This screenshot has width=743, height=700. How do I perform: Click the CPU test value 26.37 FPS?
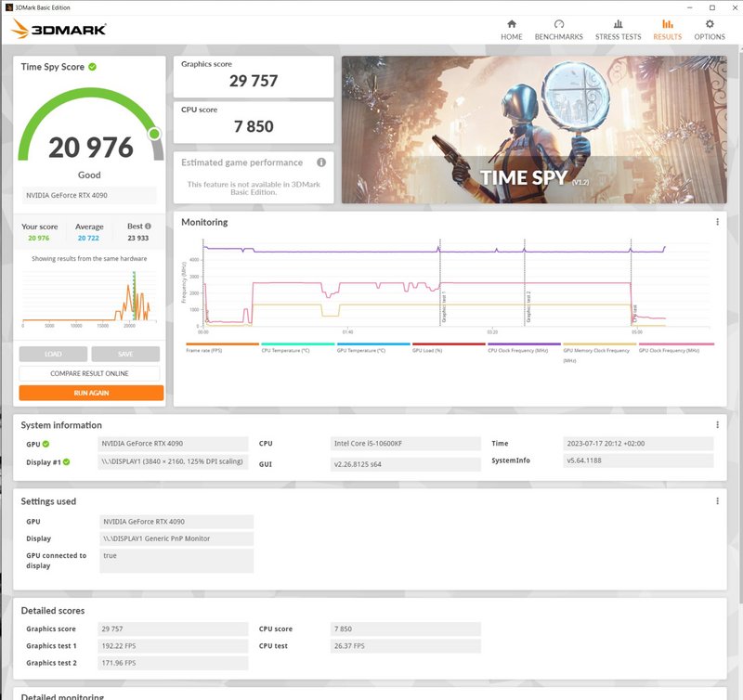pyautogui.click(x=405, y=646)
